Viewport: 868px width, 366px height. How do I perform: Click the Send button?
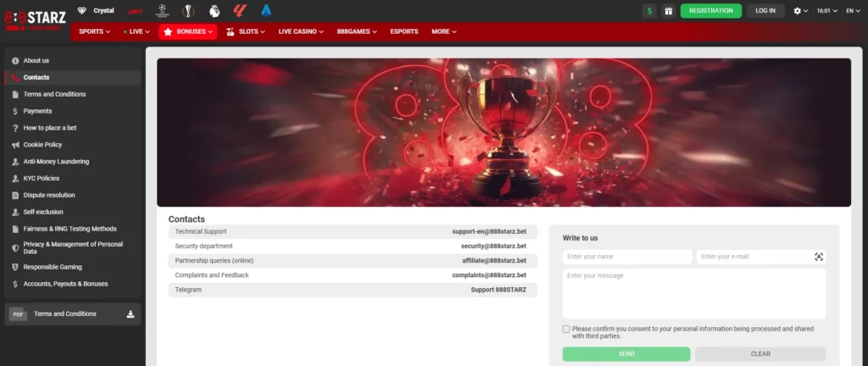click(626, 354)
